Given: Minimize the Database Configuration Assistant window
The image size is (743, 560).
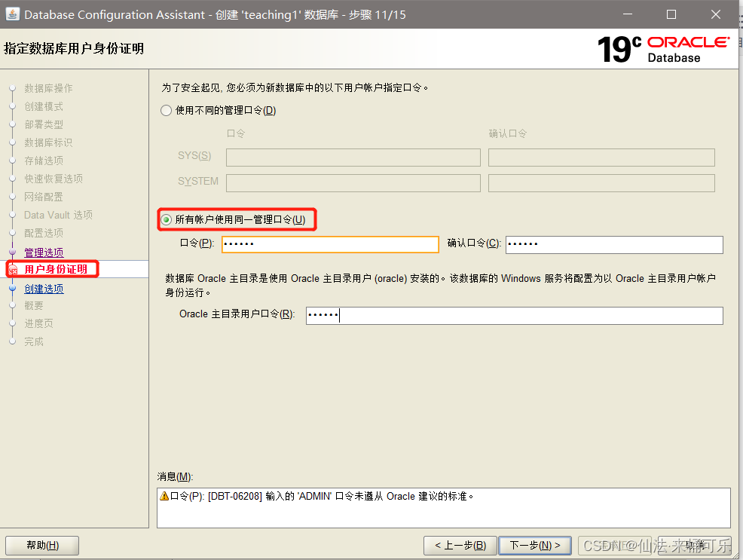Looking at the screenshot, I should tap(628, 14).
